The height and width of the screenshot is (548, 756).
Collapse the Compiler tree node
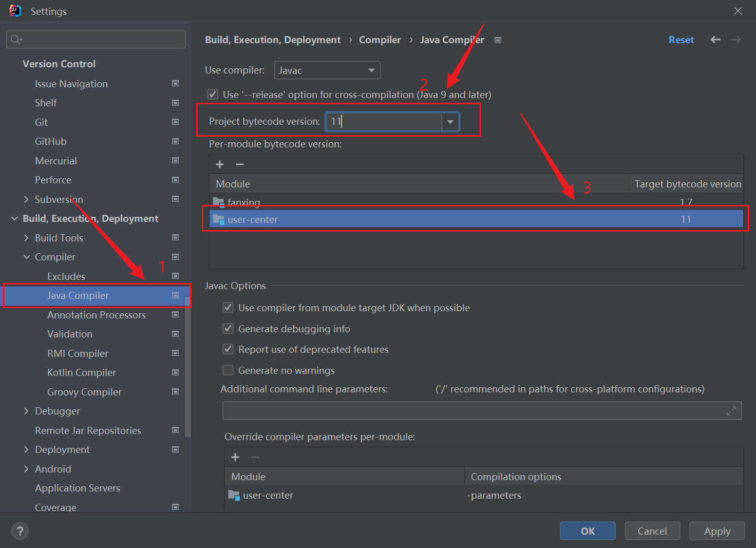click(x=26, y=257)
